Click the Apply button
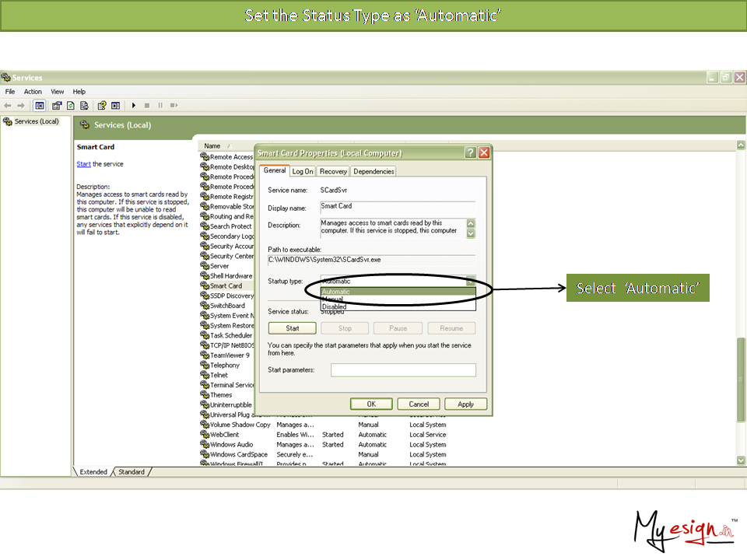This screenshot has width=747, height=560. [x=465, y=404]
